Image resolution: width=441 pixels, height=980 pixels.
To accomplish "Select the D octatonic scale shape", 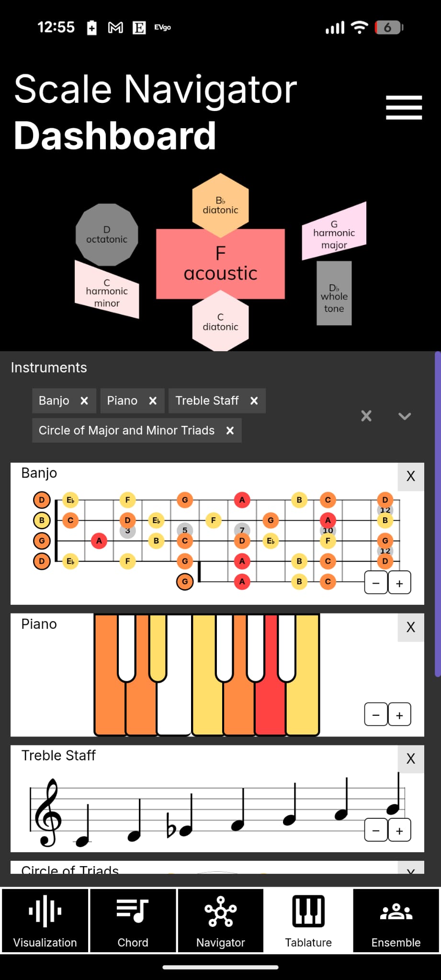I will pos(106,234).
